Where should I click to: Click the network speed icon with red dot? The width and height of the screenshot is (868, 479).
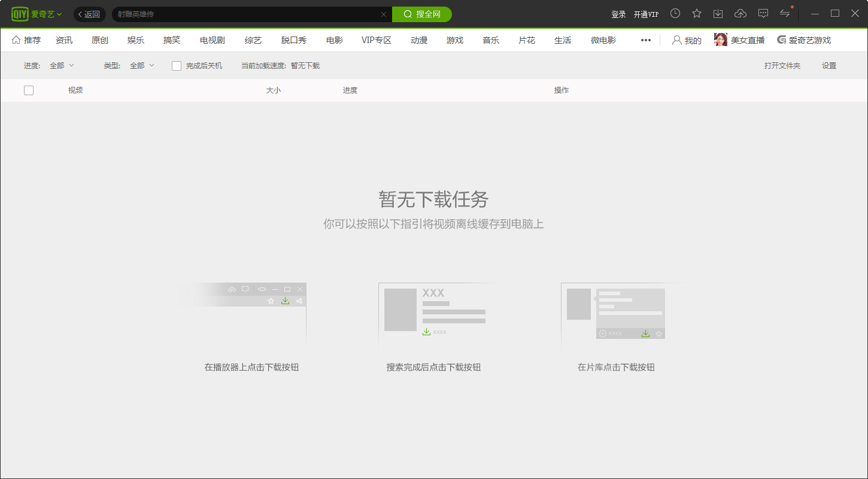[x=785, y=13]
